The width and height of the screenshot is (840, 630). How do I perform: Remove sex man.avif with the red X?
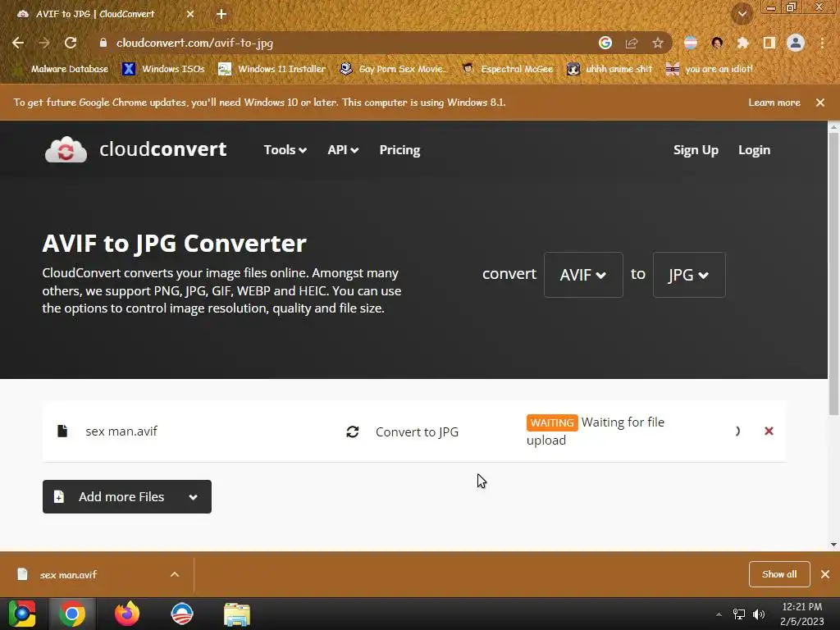pos(769,431)
